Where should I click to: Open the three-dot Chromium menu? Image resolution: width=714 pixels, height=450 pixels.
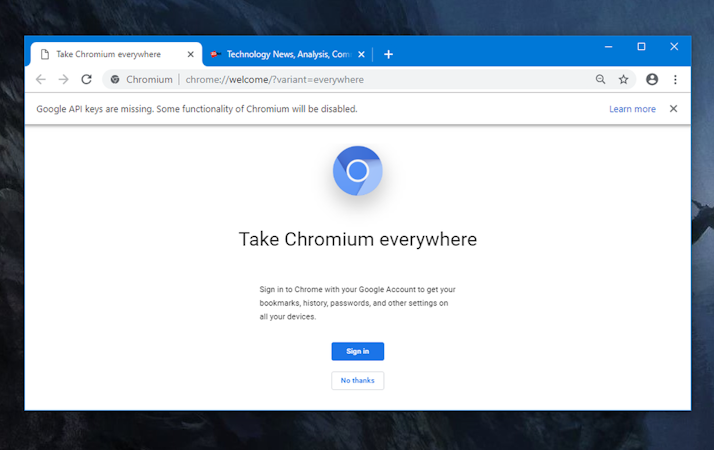point(675,79)
